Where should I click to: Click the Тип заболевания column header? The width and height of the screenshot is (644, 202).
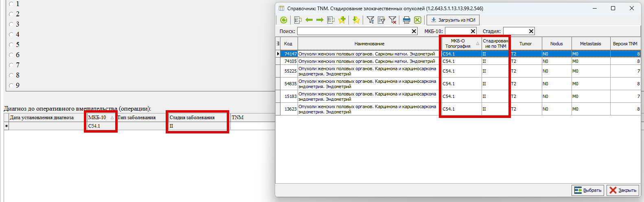point(142,118)
